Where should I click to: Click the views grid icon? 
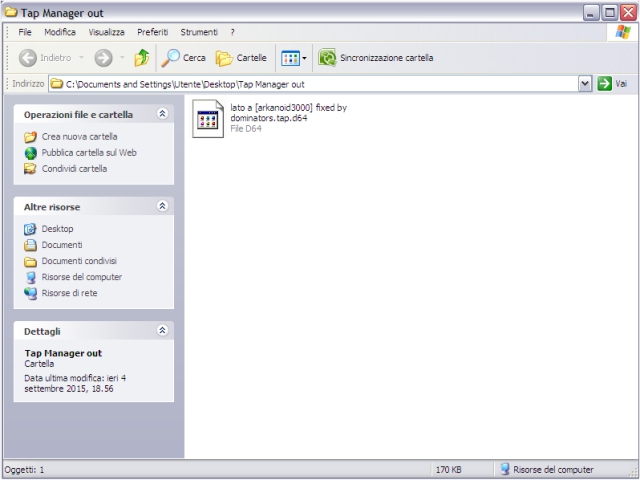(290, 58)
